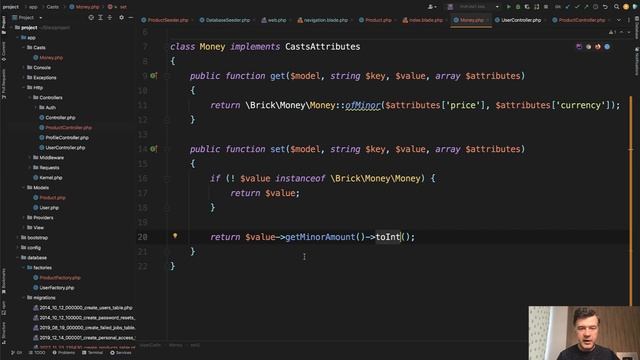This screenshot has height=360, width=640.
Task: Click the user account icon
Action: pyautogui.click(x=431, y=7)
